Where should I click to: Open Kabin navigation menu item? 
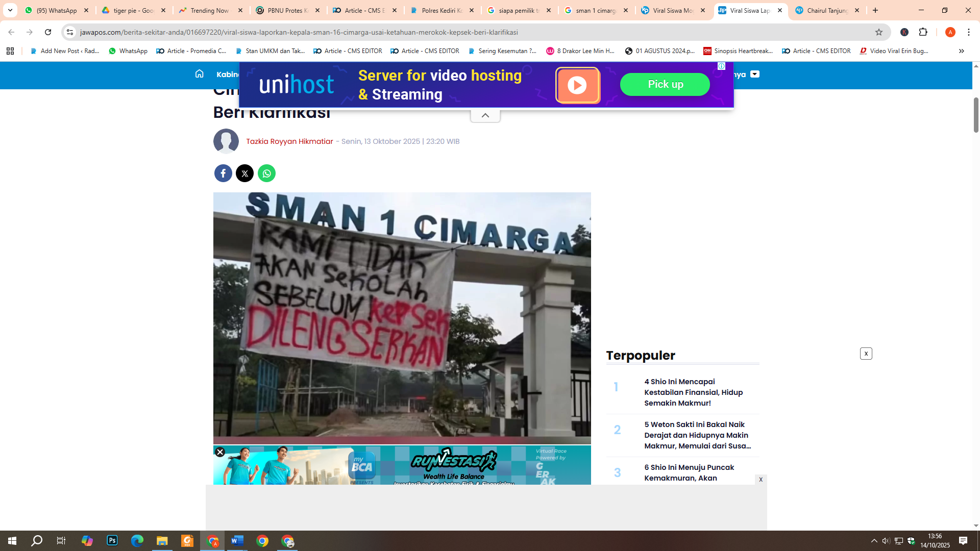click(x=228, y=74)
